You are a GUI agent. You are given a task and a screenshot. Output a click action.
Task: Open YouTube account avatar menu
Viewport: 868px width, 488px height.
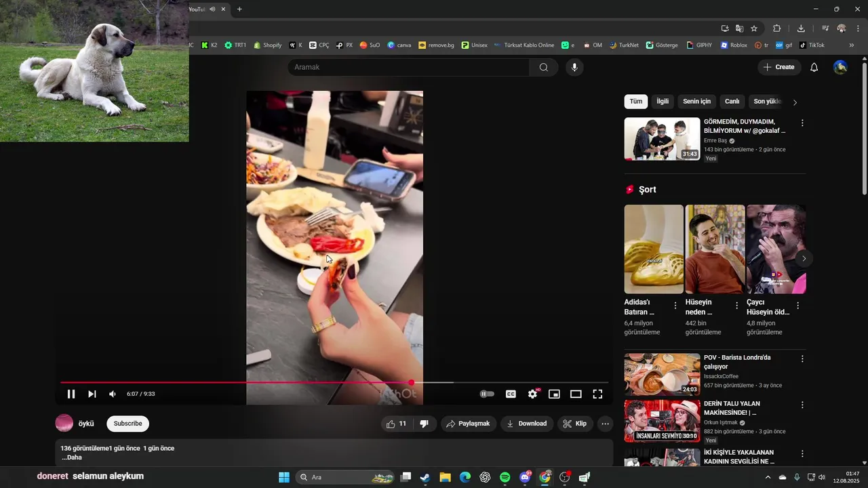(x=840, y=67)
